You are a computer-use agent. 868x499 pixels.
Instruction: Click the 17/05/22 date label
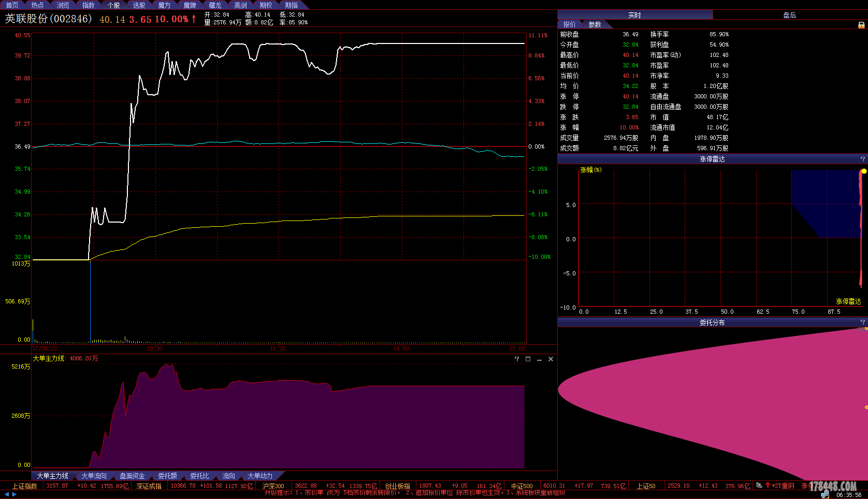(x=45, y=348)
